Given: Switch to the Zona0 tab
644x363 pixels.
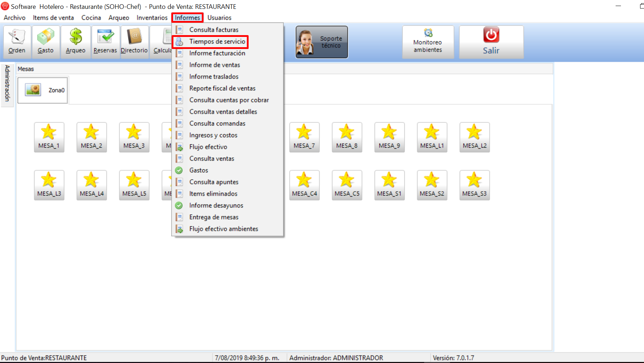Looking at the screenshot, I should (43, 90).
